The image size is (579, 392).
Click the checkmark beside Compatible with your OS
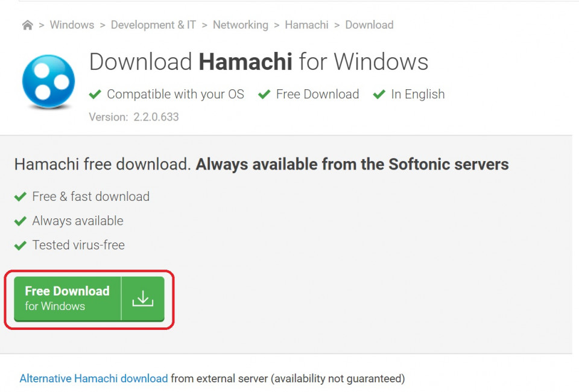tap(95, 95)
